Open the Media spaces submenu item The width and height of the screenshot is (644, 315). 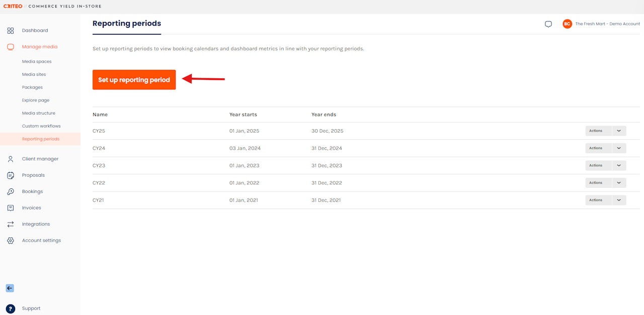[x=37, y=61]
